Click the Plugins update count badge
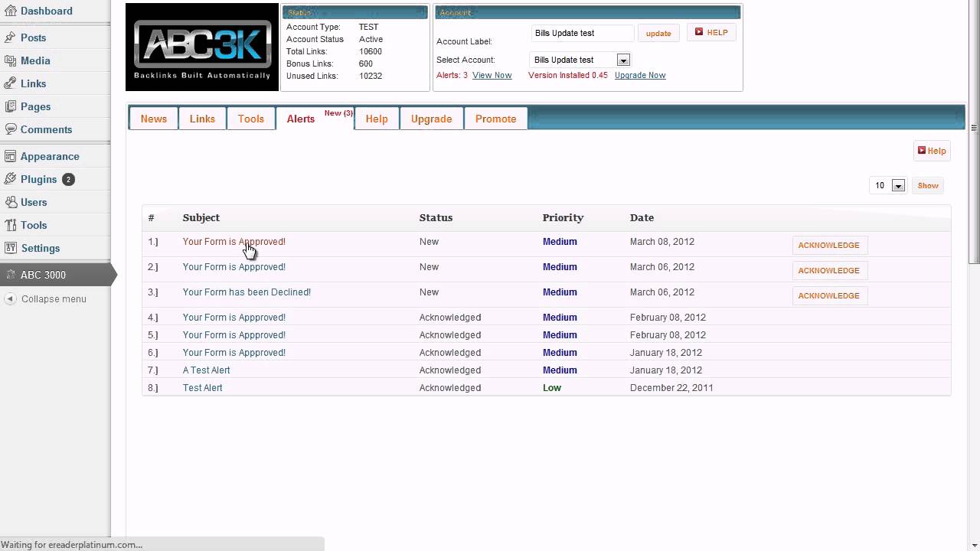The image size is (980, 551). (68, 179)
